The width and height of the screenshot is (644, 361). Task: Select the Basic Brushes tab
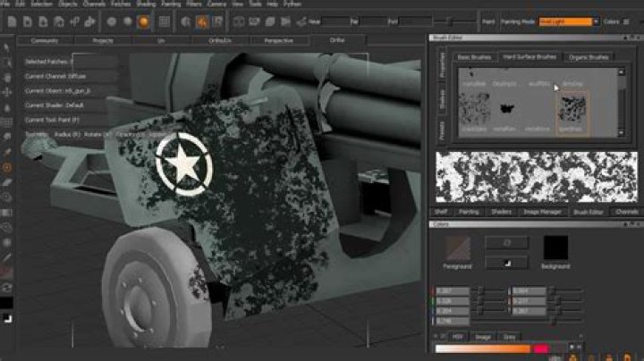pos(474,57)
